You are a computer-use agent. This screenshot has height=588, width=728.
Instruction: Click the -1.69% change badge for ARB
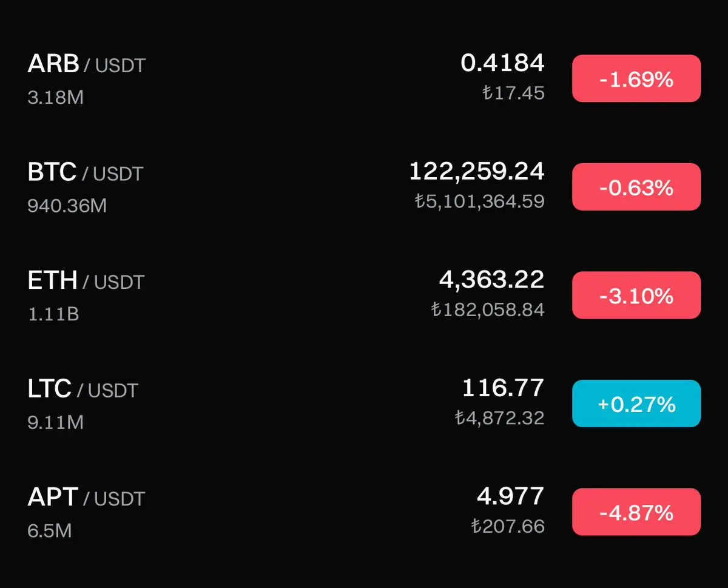click(x=636, y=79)
